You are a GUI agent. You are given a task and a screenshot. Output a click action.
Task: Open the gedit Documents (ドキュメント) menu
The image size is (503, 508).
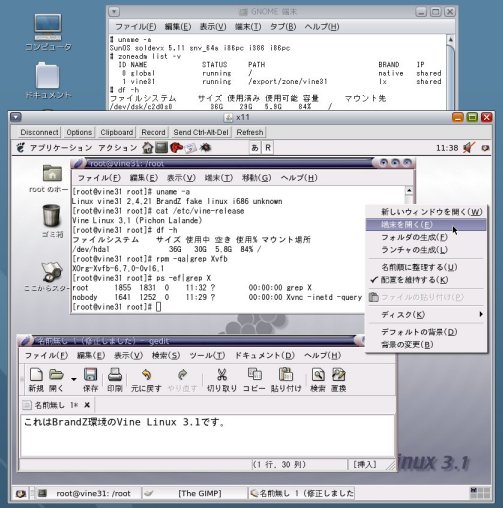click(x=265, y=355)
